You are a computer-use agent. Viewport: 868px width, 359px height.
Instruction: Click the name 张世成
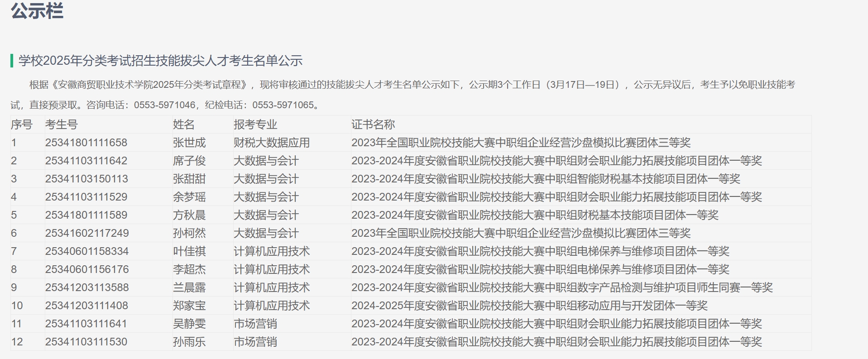coord(189,143)
